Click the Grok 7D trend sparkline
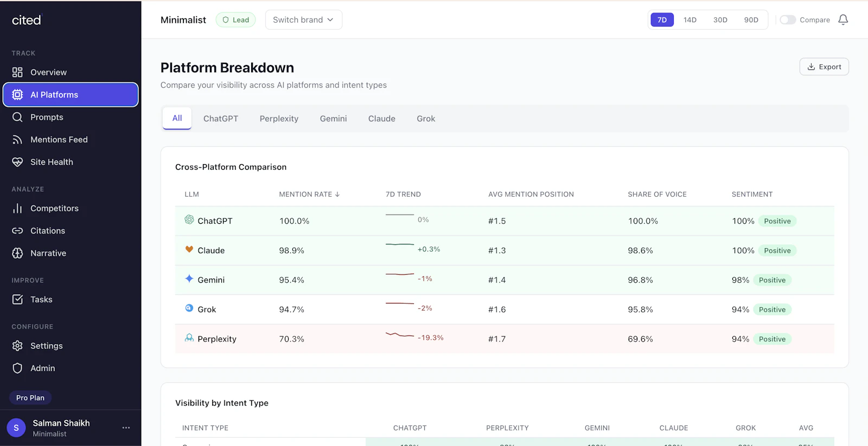The height and width of the screenshot is (446, 868). [400, 303]
